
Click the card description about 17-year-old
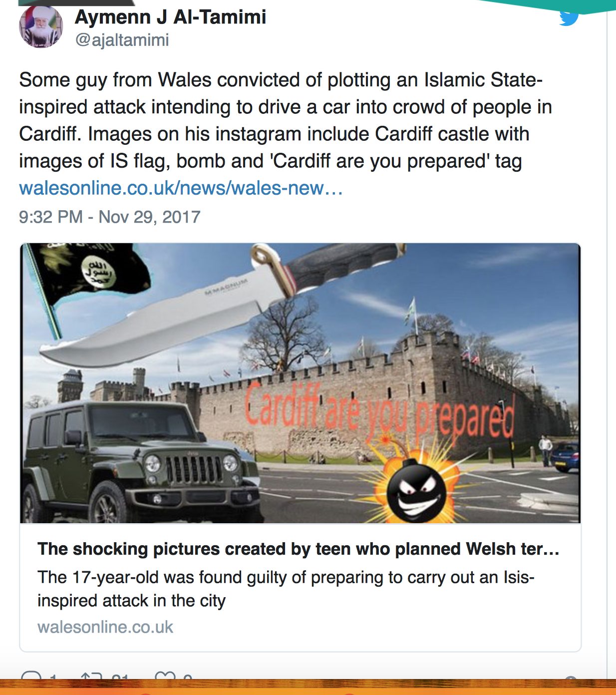coord(286,589)
